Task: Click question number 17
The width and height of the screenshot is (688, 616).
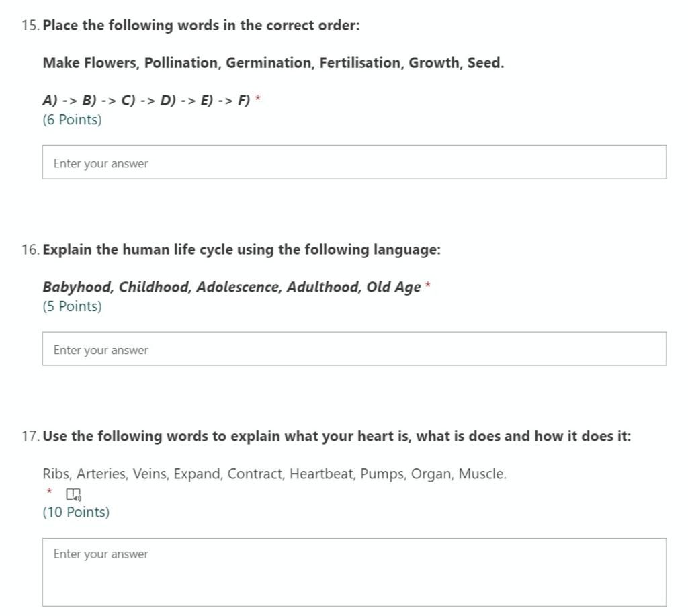Action: [x=30, y=436]
